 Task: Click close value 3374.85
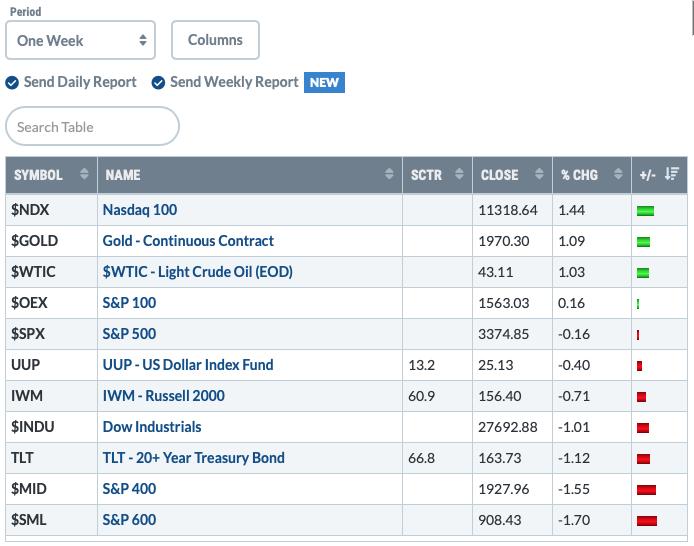(x=504, y=334)
